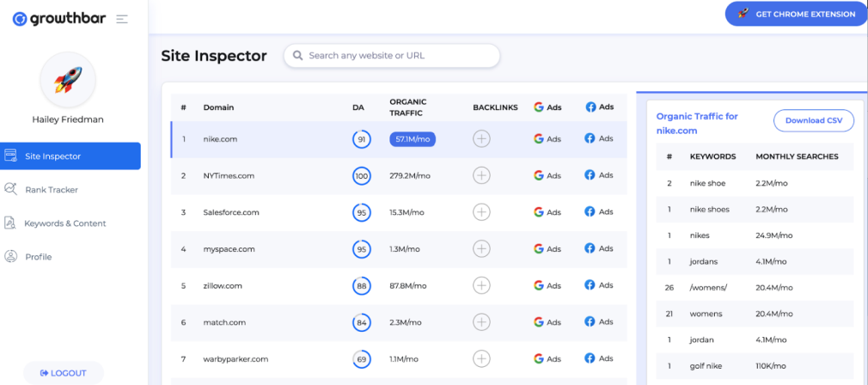Open Google Ads for warbyparker.com
Image resolution: width=868 pixels, height=385 pixels.
click(547, 358)
